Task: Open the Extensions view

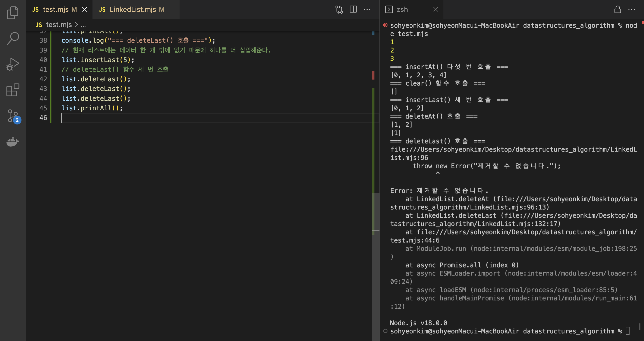Action: pos(13,90)
